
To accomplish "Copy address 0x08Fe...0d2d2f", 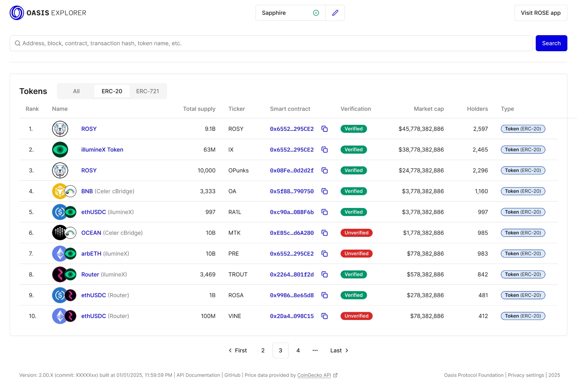I will [x=325, y=170].
